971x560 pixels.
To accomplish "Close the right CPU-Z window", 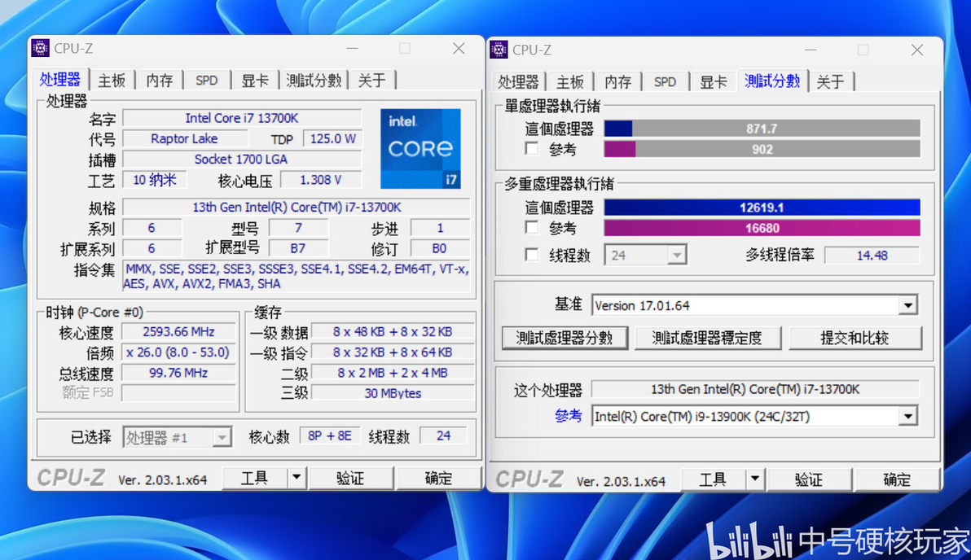I will coord(917,50).
